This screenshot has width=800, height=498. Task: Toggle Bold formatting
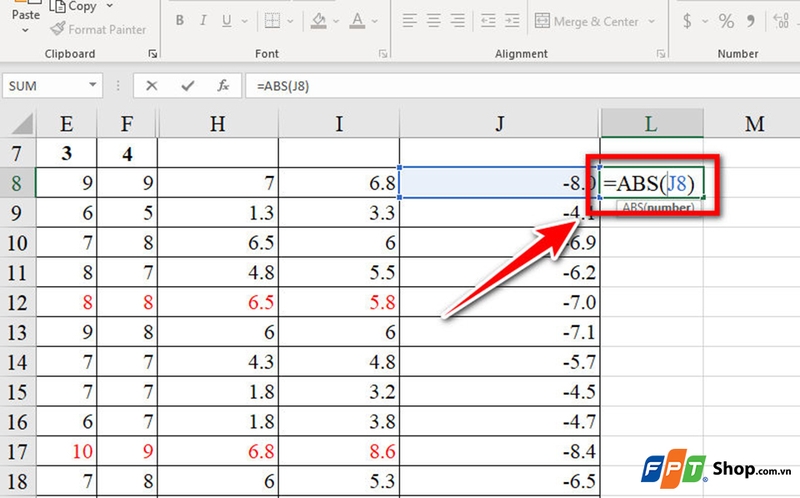[x=180, y=21]
